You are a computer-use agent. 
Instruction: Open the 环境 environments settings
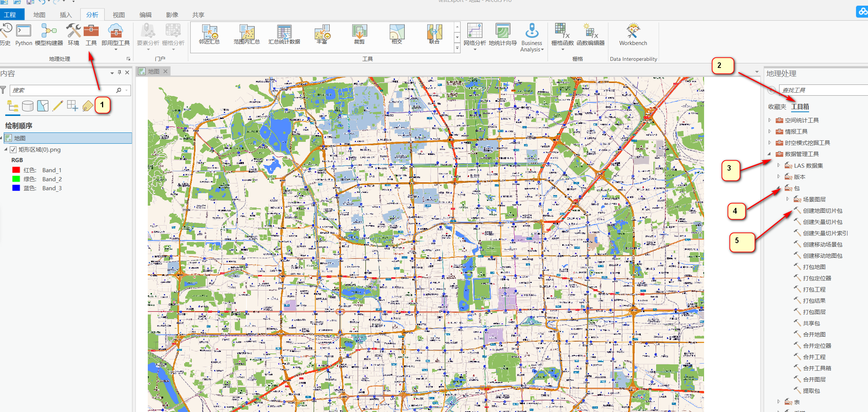pyautogui.click(x=73, y=36)
